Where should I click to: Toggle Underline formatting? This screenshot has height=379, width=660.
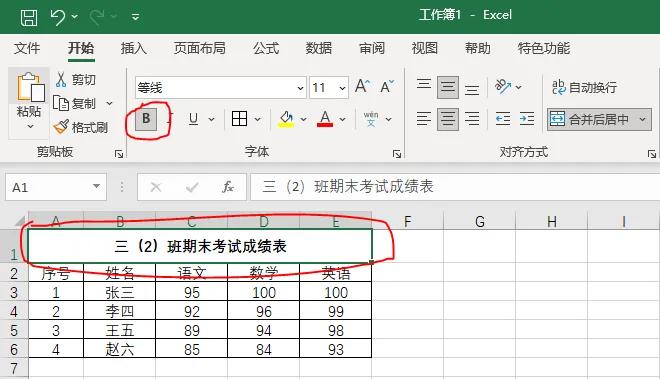(x=193, y=119)
